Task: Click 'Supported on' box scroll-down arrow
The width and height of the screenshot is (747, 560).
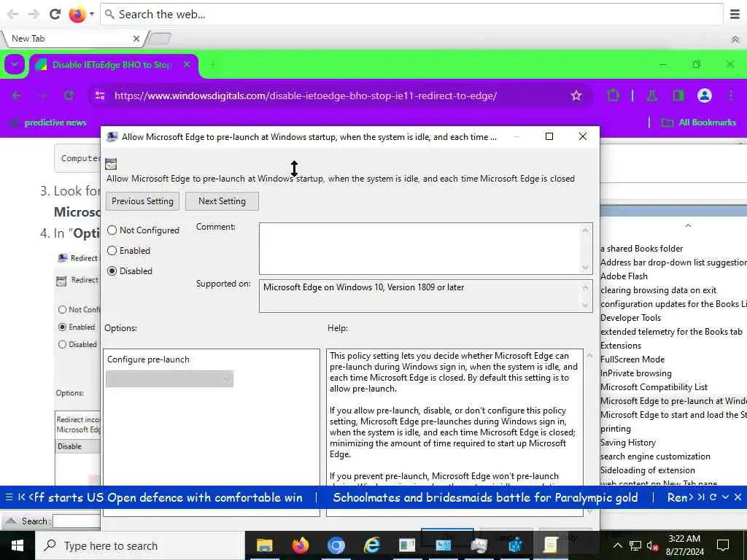Action: pos(586,306)
